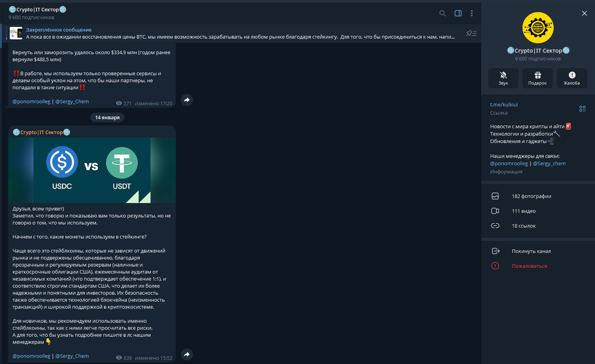Open @ponomroolleg in channel description
Screen dimensions: 595x364
click(x=509, y=163)
